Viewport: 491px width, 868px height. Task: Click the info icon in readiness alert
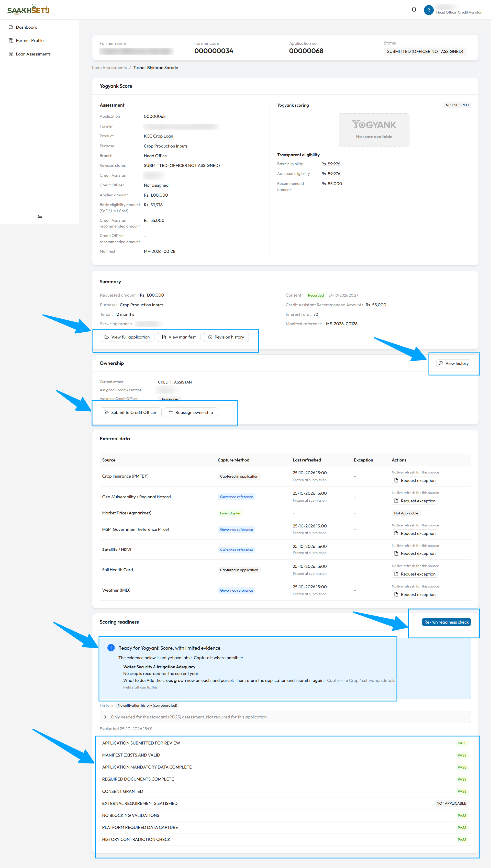[111, 648]
